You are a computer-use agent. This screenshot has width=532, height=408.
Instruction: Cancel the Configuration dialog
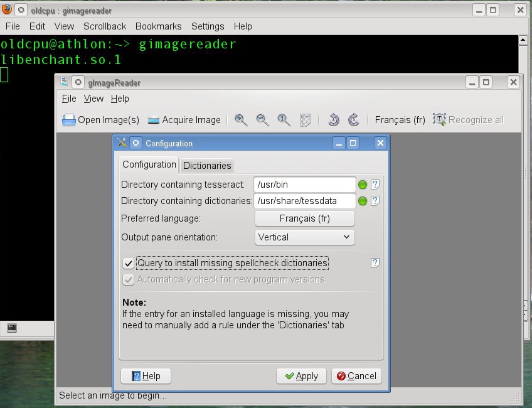click(x=356, y=376)
